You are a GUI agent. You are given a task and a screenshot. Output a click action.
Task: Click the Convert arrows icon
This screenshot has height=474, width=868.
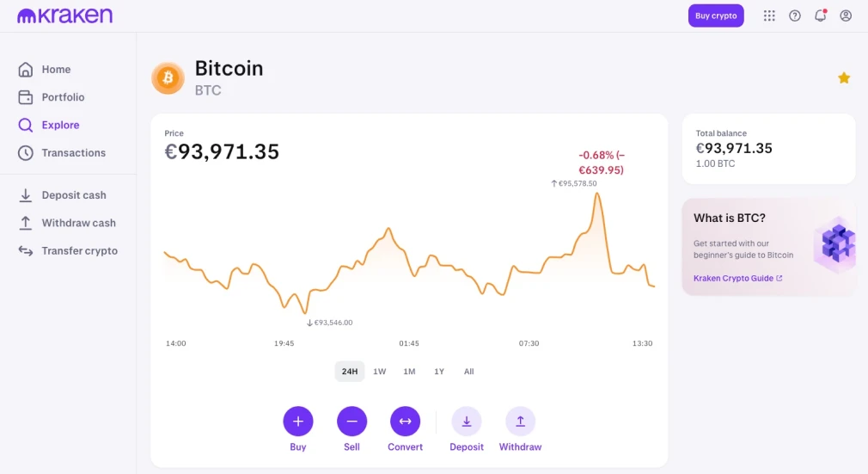click(x=405, y=422)
